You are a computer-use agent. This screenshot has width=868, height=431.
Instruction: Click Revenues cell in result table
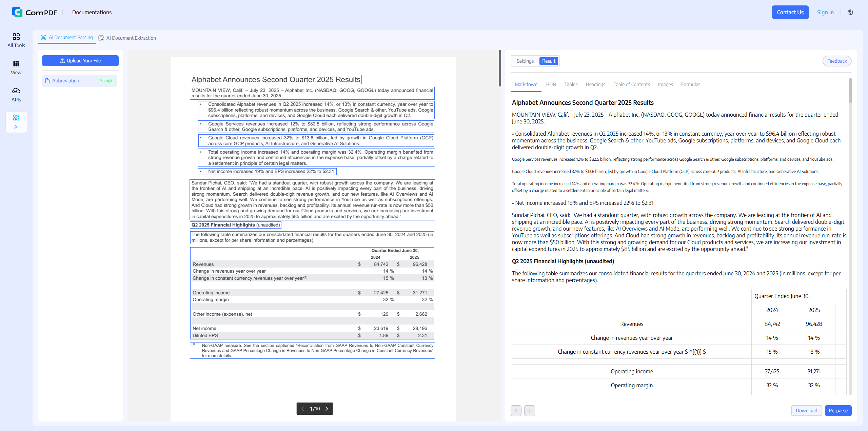[632, 324]
